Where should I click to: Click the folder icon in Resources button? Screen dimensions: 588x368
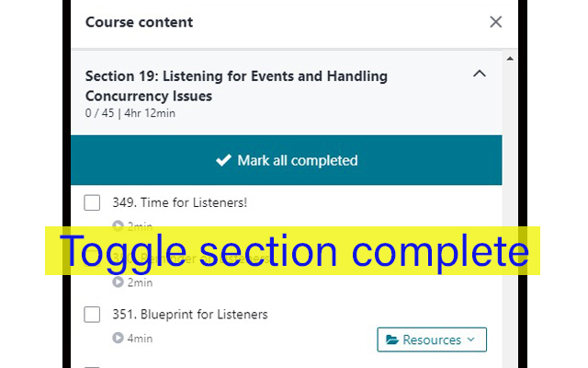pos(392,339)
